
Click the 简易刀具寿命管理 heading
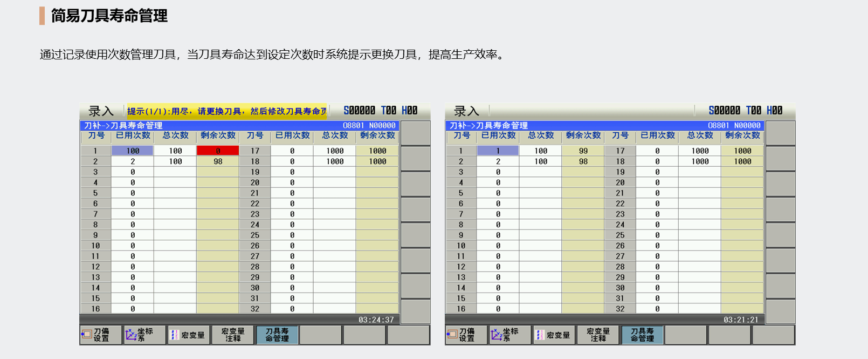coord(109,16)
